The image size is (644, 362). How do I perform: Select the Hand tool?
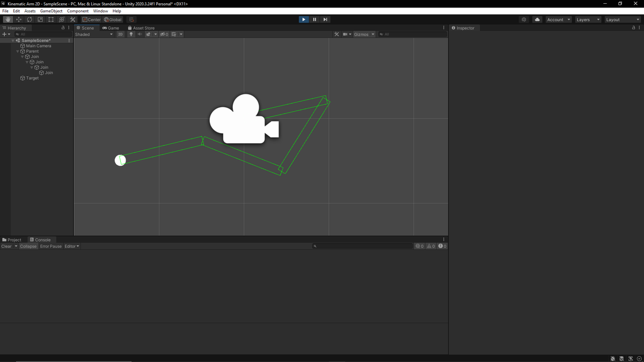8,19
